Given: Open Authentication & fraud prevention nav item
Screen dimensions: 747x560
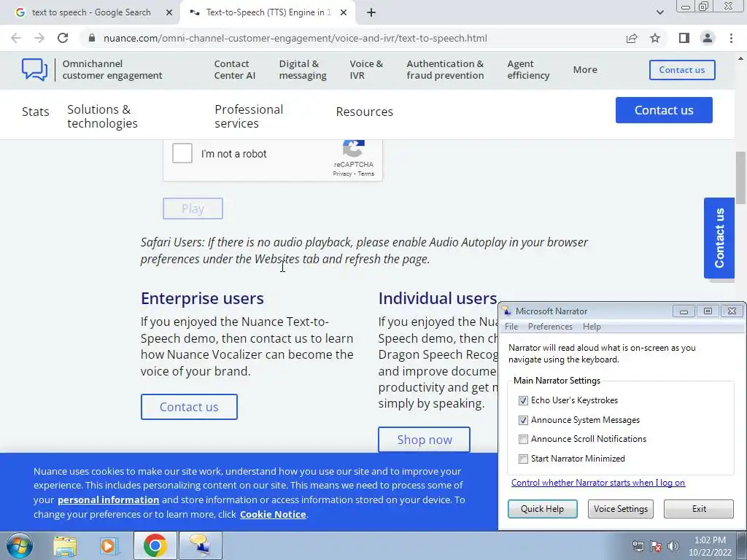Looking at the screenshot, I should pyautogui.click(x=445, y=69).
